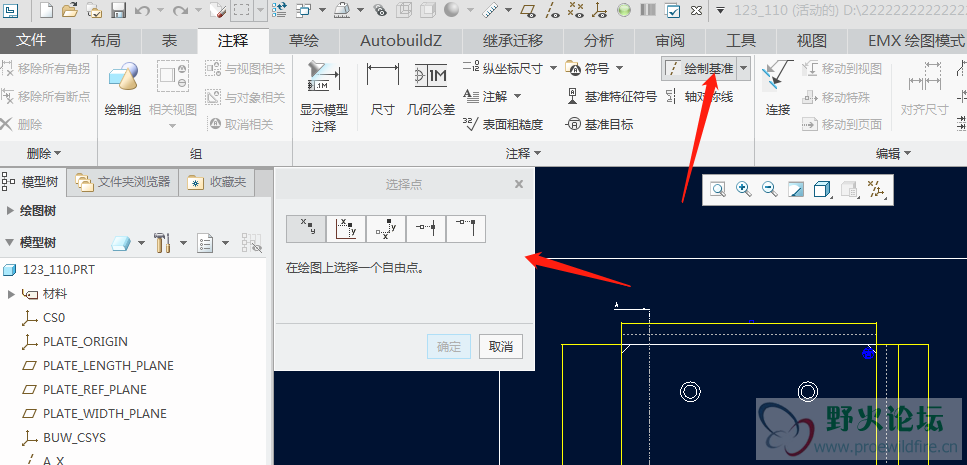The width and height of the screenshot is (967, 465).
Task: Open the 绘制基准 dropdown arrow
Action: coord(743,68)
